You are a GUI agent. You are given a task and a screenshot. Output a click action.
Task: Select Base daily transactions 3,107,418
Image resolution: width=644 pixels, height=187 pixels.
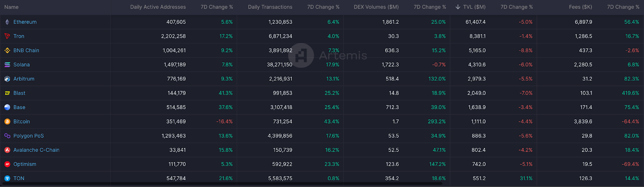point(281,107)
